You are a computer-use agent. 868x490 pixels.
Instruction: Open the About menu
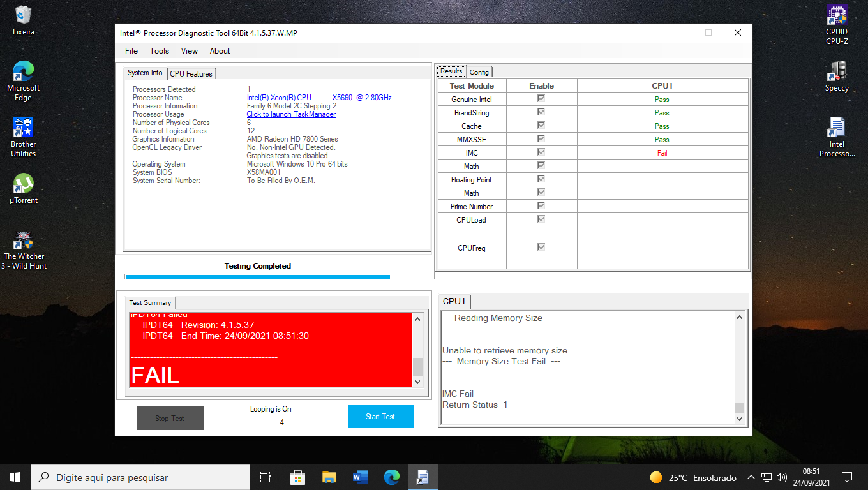tap(220, 51)
